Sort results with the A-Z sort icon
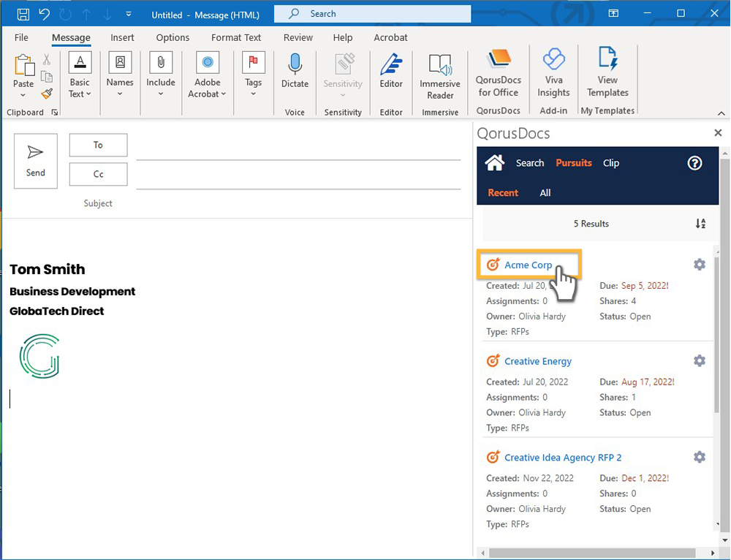Screen dimensions: 731x560 (x=700, y=224)
